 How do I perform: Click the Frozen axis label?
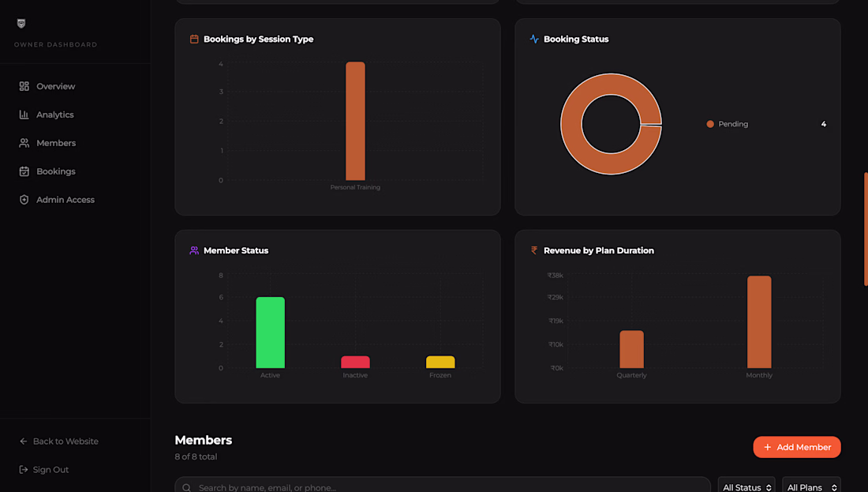(x=440, y=375)
